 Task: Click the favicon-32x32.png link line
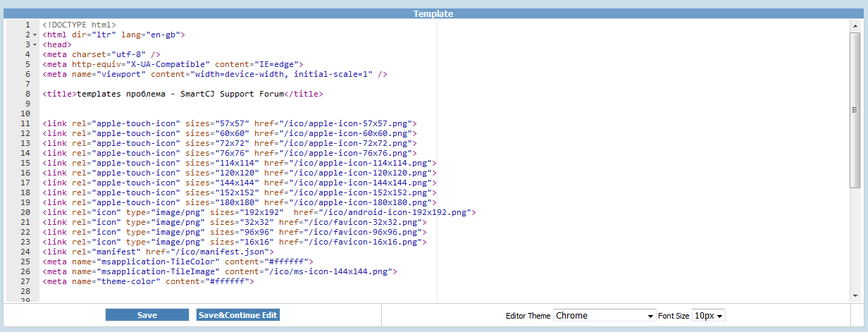(x=235, y=222)
